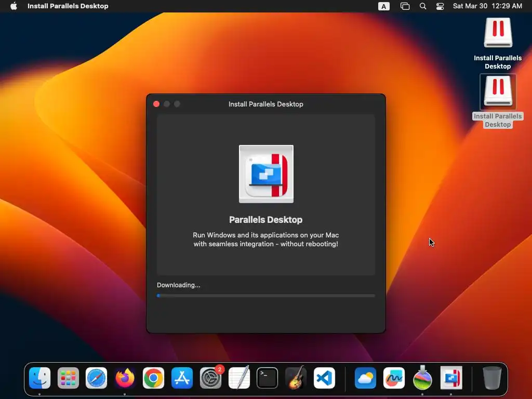Click the 'Run Windows and its applications' description

[x=265, y=239]
